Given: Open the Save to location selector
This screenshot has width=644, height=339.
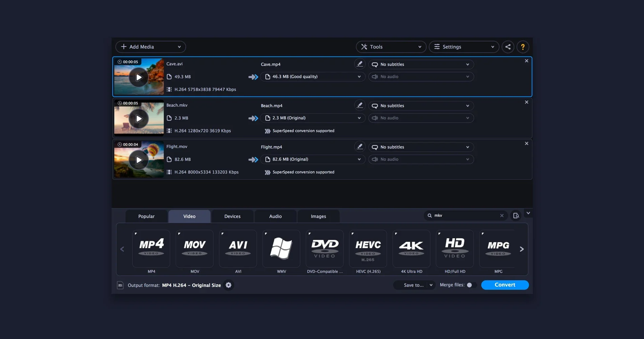Looking at the screenshot, I should tap(414, 285).
